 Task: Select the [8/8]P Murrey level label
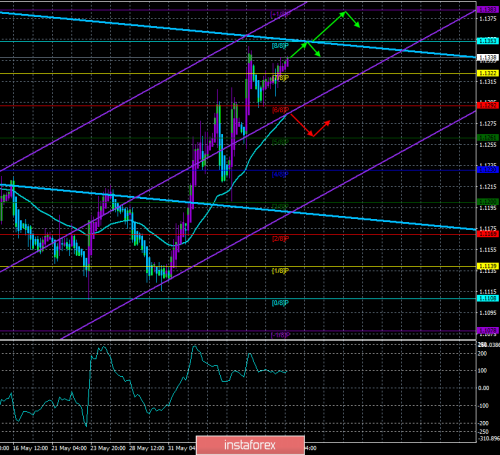click(280, 46)
